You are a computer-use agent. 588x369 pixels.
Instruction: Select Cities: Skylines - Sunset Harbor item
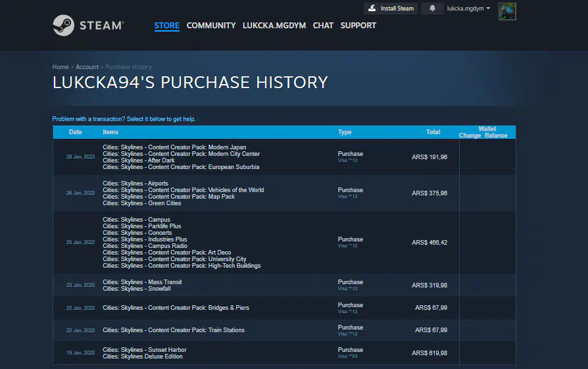[145, 350]
